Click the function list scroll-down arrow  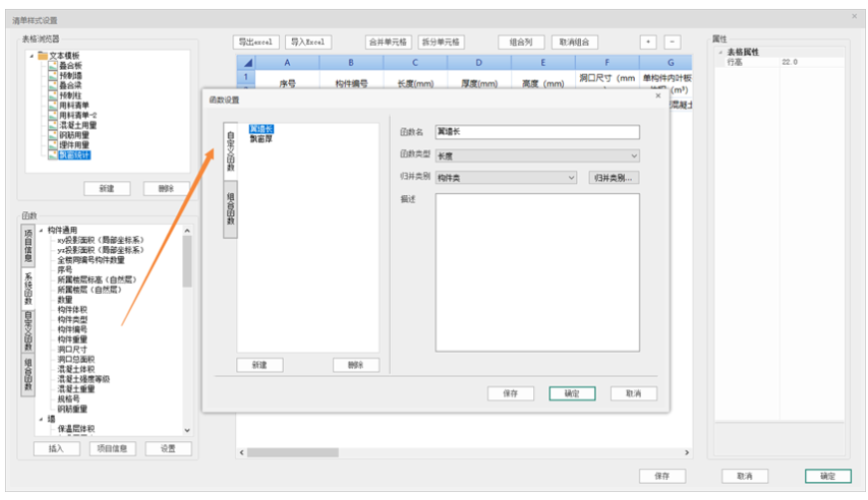click(187, 430)
